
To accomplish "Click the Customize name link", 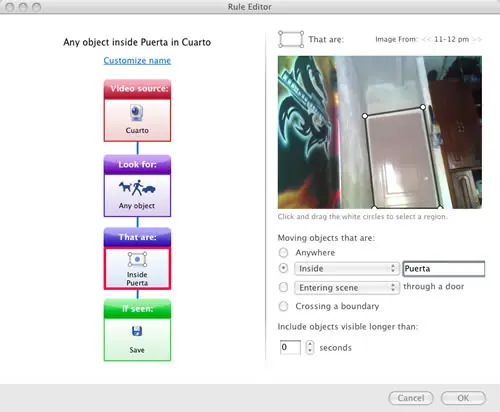I will [x=137, y=61].
